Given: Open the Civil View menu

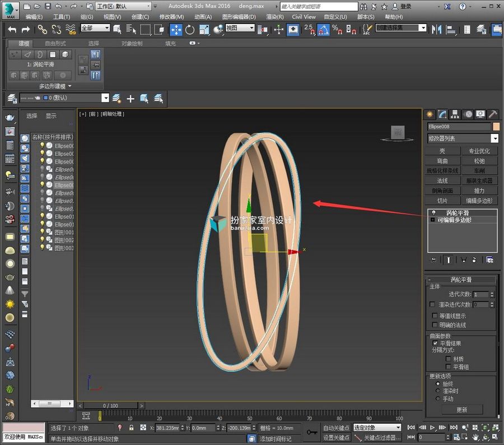Looking at the screenshot, I should point(304,17).
